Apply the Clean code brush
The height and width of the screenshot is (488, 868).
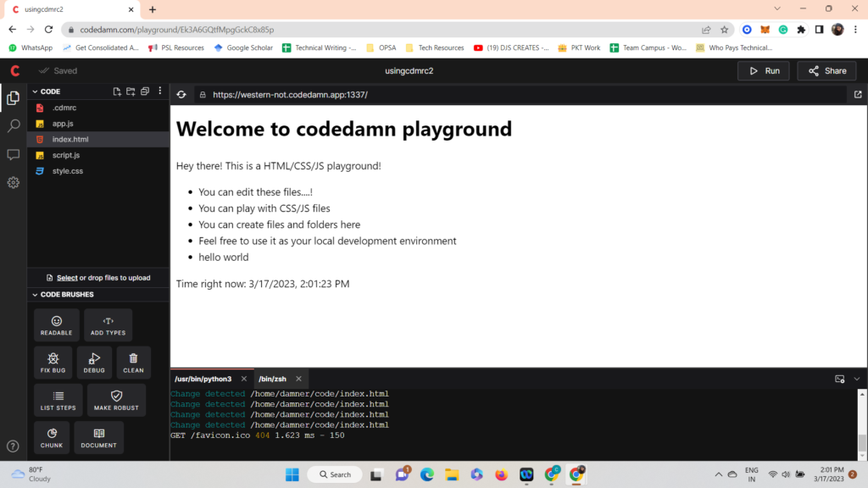[x=133, y=363]
